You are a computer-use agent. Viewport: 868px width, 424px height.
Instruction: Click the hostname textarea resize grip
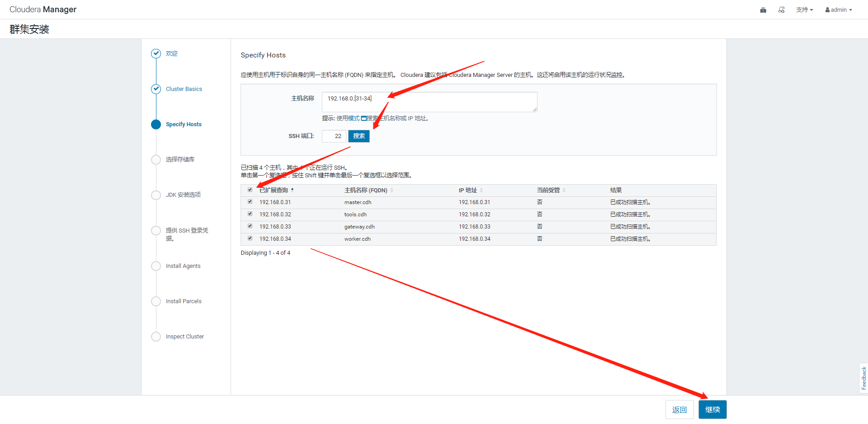[535, 110]
